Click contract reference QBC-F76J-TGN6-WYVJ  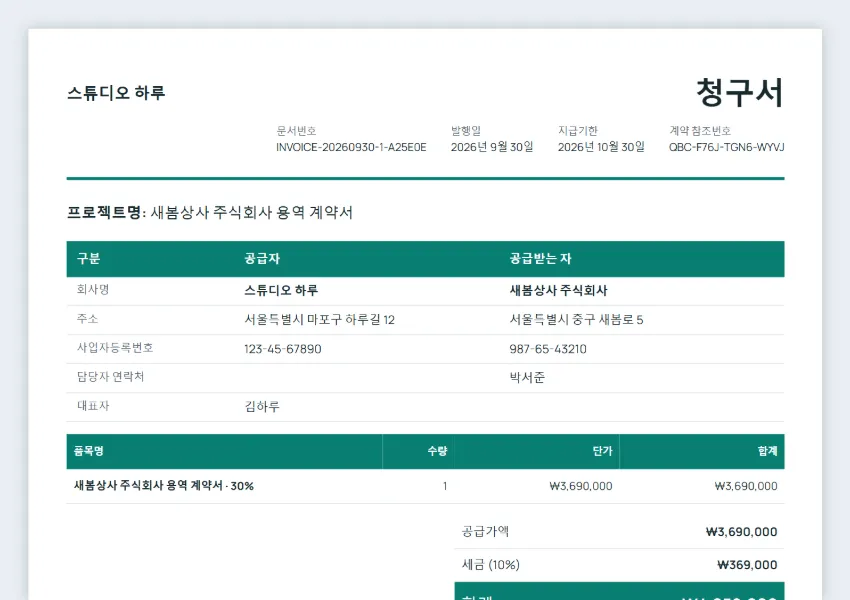point(726,147)
